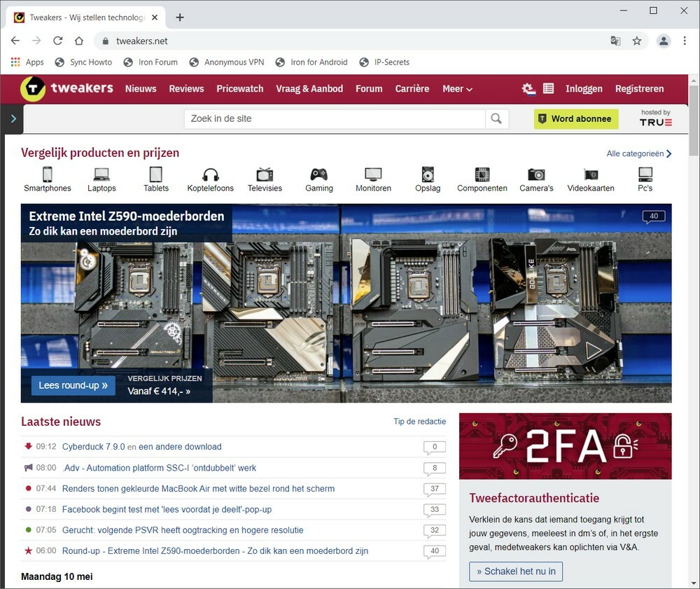
Task: Click the Zoek in de site search field
Action: (x=335, y=119)
